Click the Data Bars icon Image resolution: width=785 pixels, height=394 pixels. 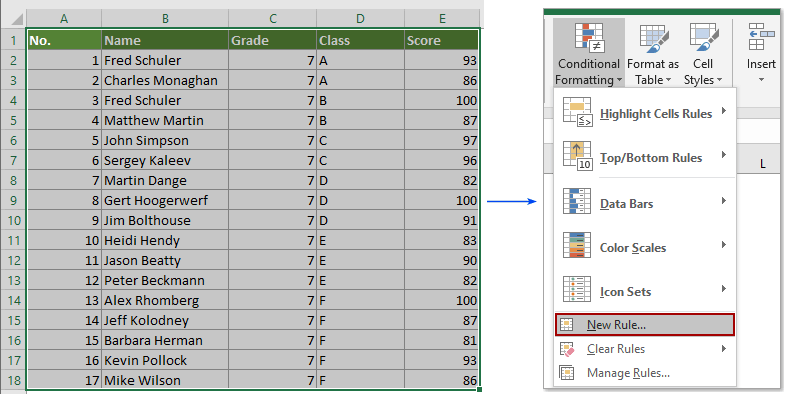click(577, 201)
